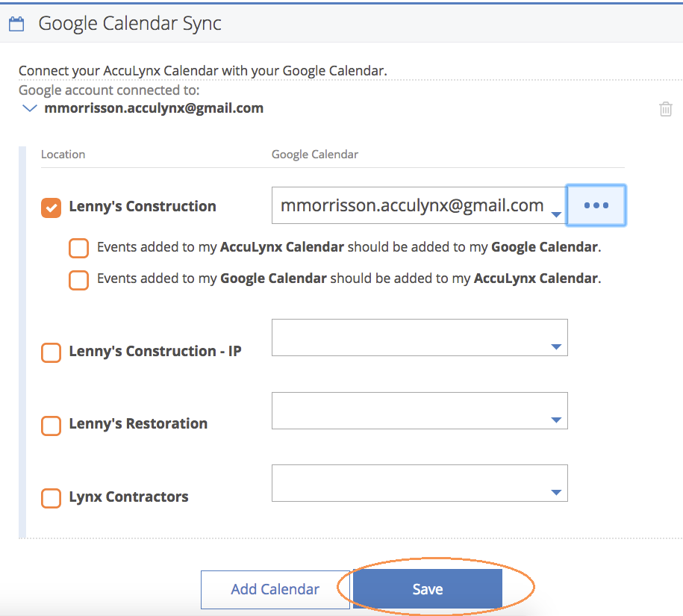
Task: Click the Location column header
Action: [x=63, y=155]
